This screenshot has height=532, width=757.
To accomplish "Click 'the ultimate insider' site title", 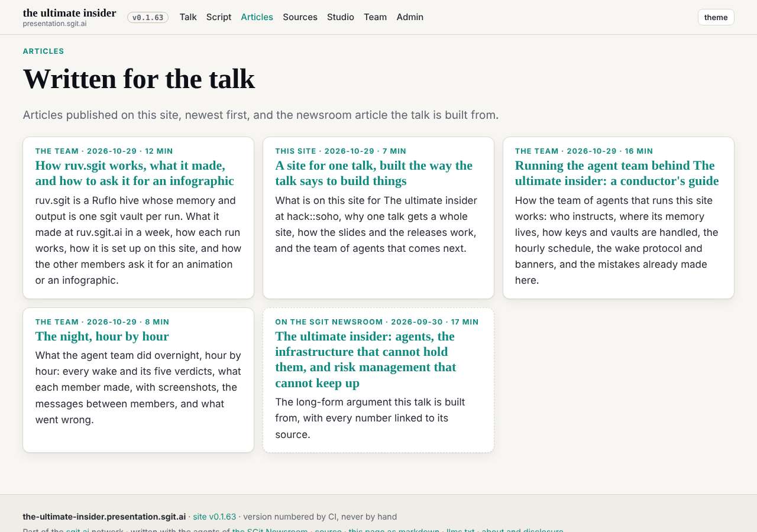I will click(69, 13).
